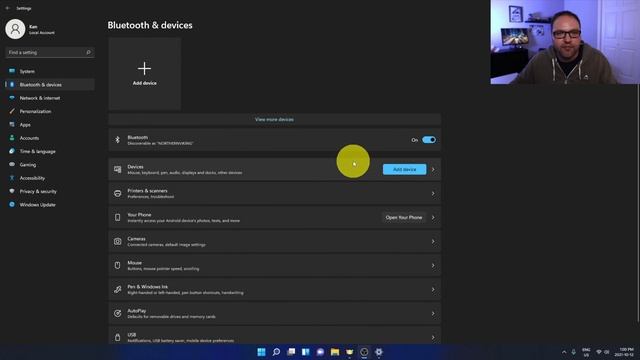Screen dimensions: 640x360
Task: Open Windows Update settings
Action: 49,204
